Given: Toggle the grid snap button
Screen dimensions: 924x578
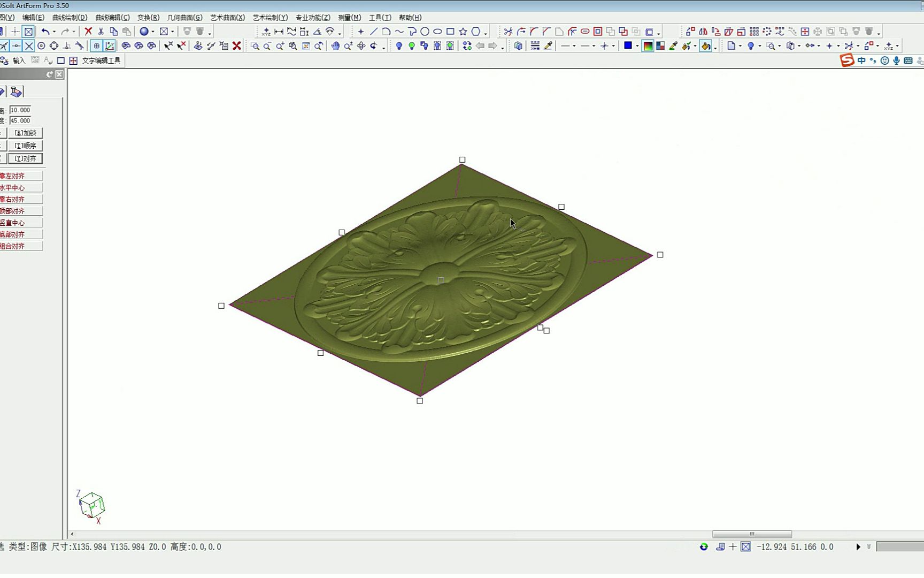Looking at the screenshot, I should tap(97, 46).
